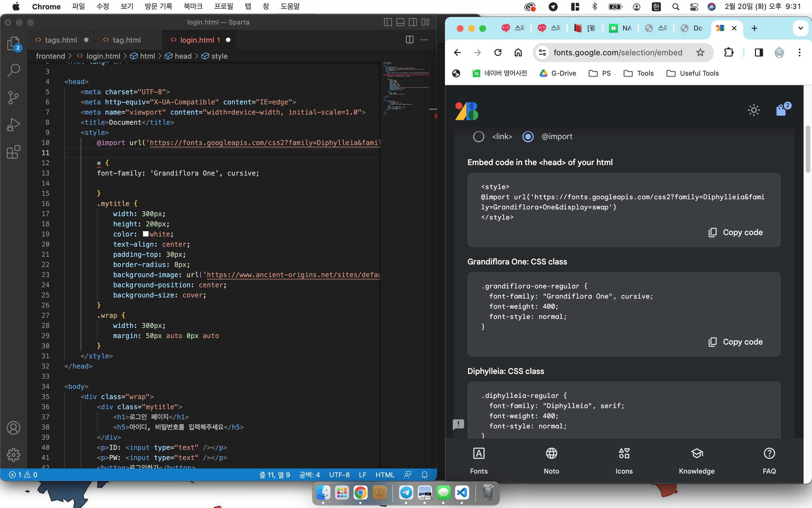Open the Source Control panel
The image size is (812, 508).
point(14,98)
